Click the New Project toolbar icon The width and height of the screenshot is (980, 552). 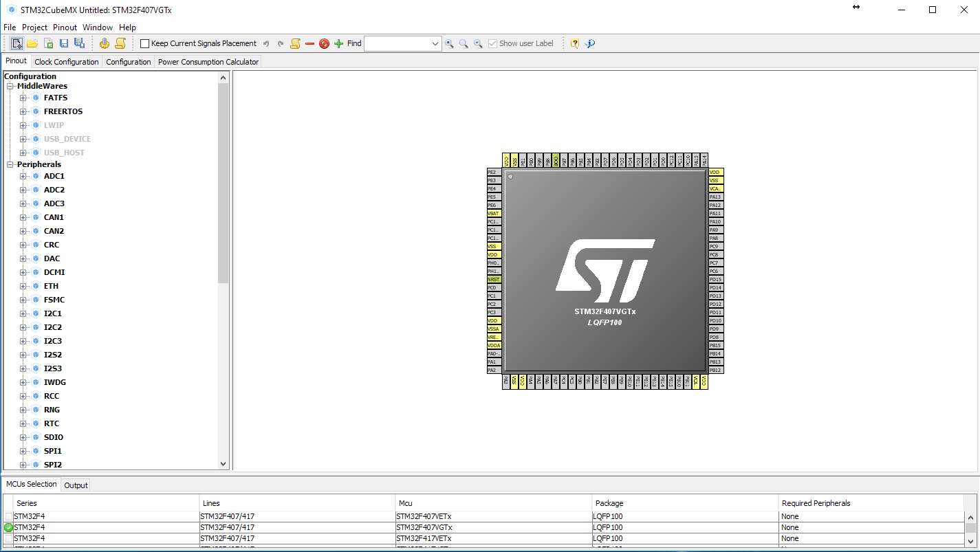click(x=17, y=43)
